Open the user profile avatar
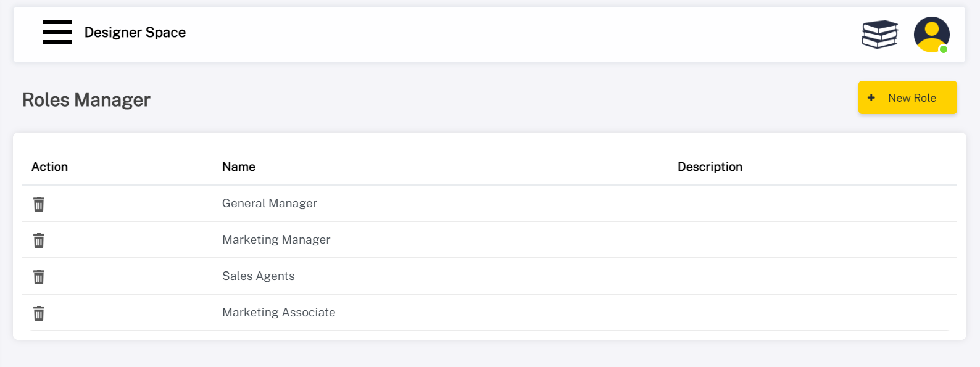This screenshot has height=367, width=980. [x=931, y=34]
